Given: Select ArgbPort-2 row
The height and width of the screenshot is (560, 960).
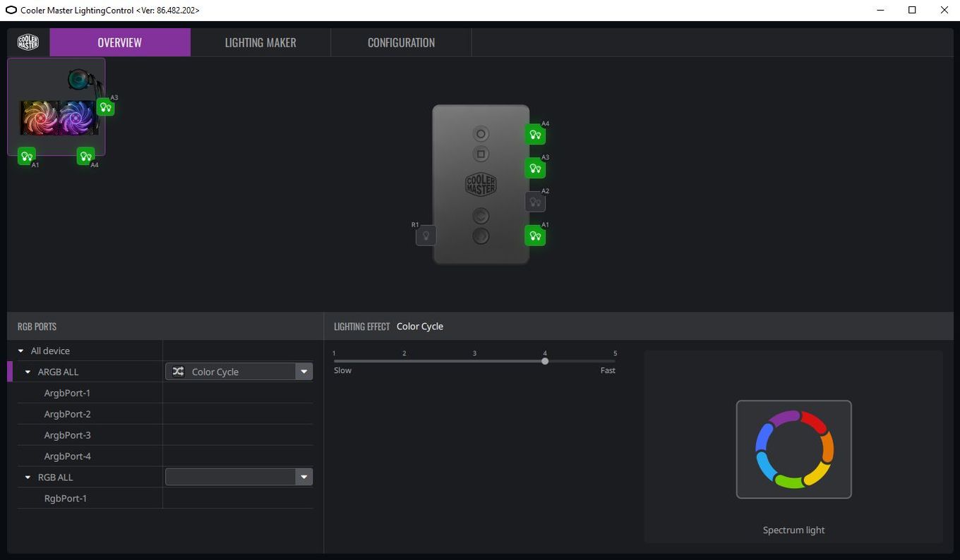Looking at the screenshot, I should pos(165,414).
